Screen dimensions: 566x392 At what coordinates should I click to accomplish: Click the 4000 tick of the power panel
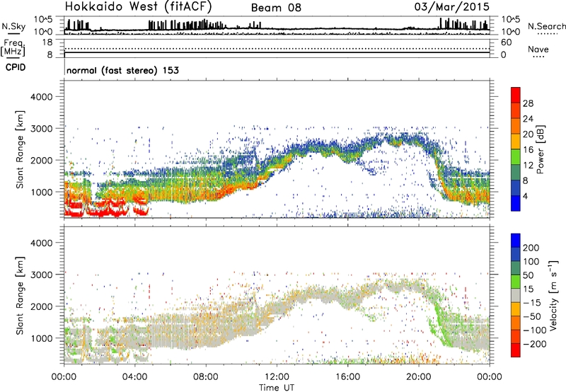(x=42, y=97)
